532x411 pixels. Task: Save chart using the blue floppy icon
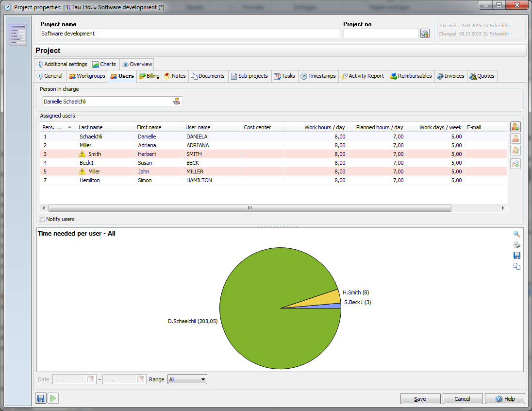[x=516, y=256]
